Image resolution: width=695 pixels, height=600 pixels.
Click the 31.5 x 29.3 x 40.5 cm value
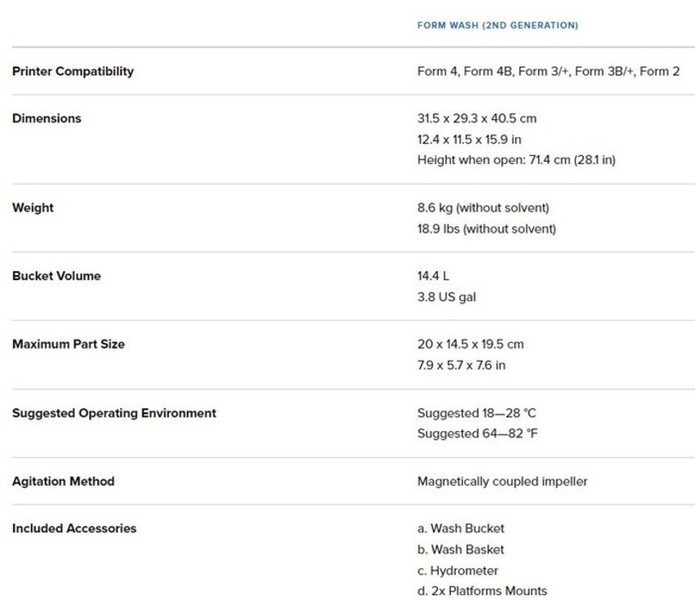click(x=476, y=118)
